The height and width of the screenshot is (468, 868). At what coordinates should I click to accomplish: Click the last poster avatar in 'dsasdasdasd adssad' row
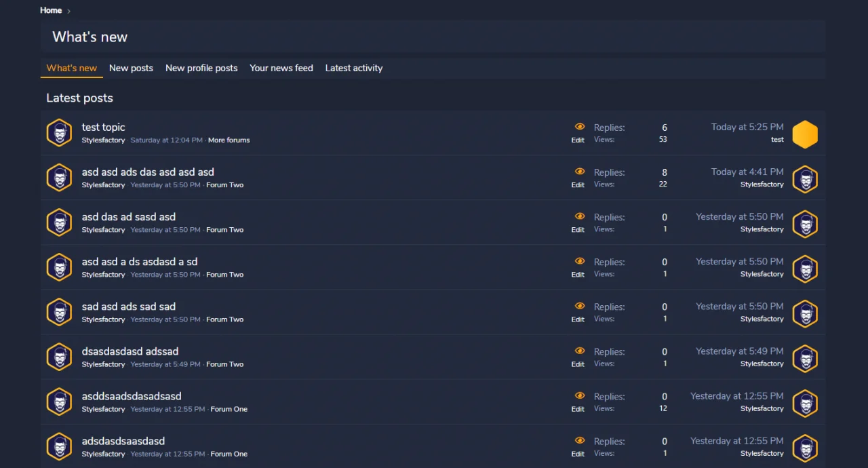tap(805, 358)
